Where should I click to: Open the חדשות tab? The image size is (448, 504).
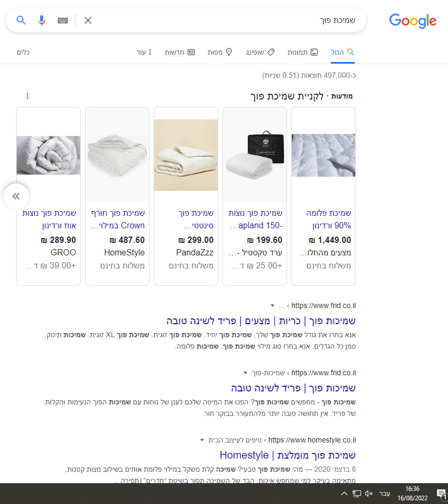(x=180, y=53)
